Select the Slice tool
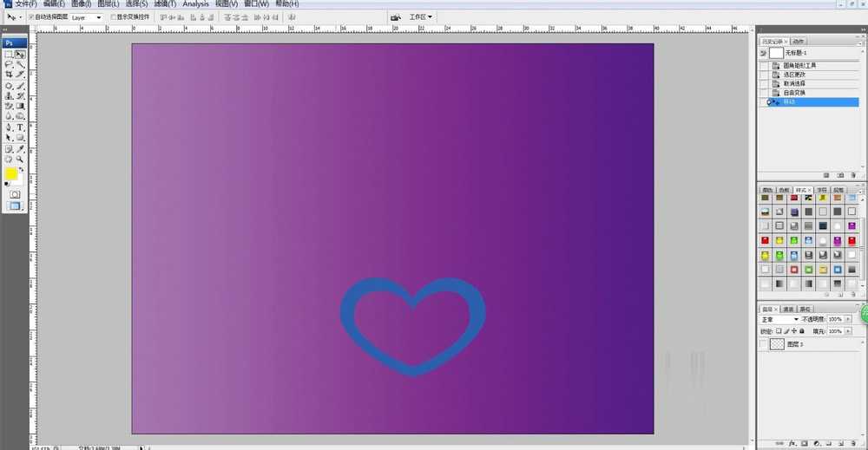 tap(20, 74)
